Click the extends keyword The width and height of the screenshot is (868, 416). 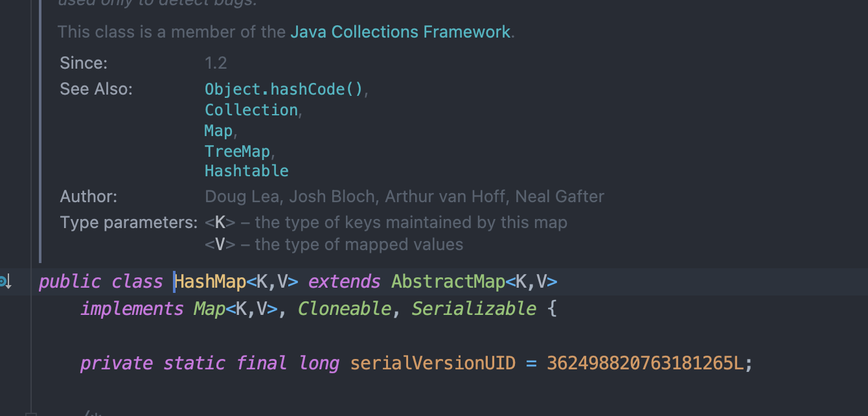click(344, 282)
